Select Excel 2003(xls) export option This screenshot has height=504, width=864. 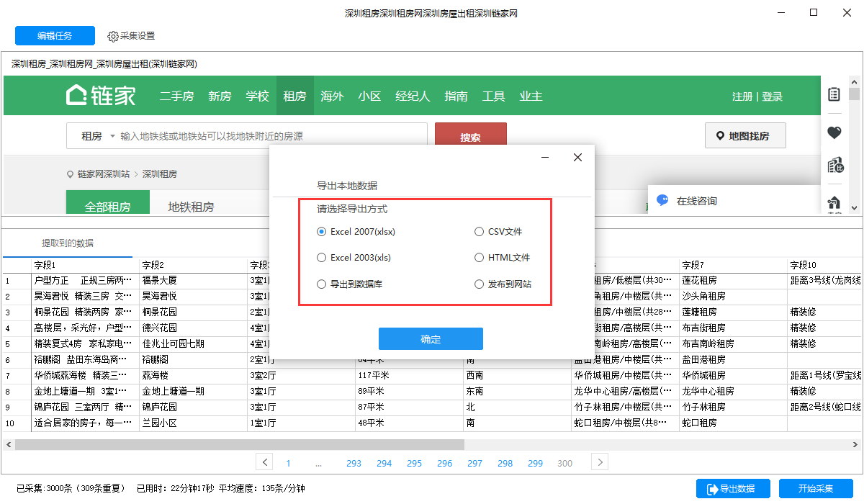click(x=354, y=257)
